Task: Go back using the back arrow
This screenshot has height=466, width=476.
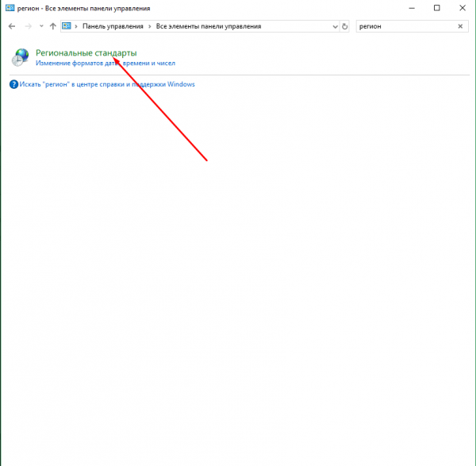Action: (12, 26)
